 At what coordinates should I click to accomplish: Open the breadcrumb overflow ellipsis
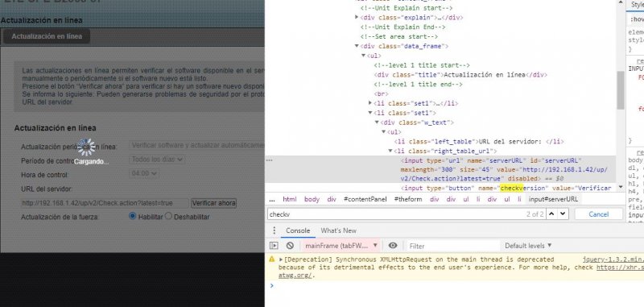272,199
